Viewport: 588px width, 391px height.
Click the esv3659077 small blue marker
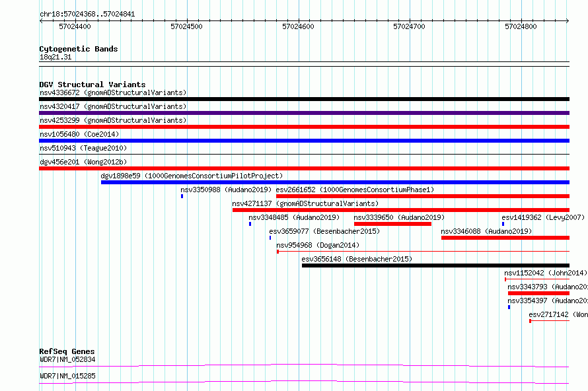coord(270,238)
